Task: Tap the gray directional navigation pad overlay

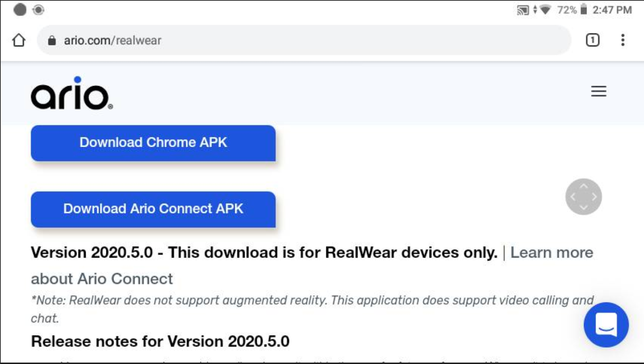Action: click(583, 197)
